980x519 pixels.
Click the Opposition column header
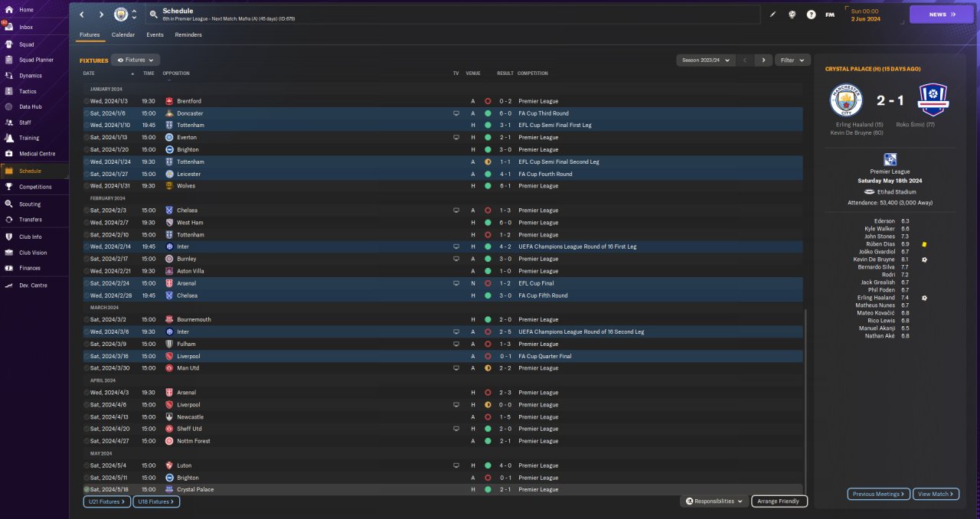(x=176, y=73)
